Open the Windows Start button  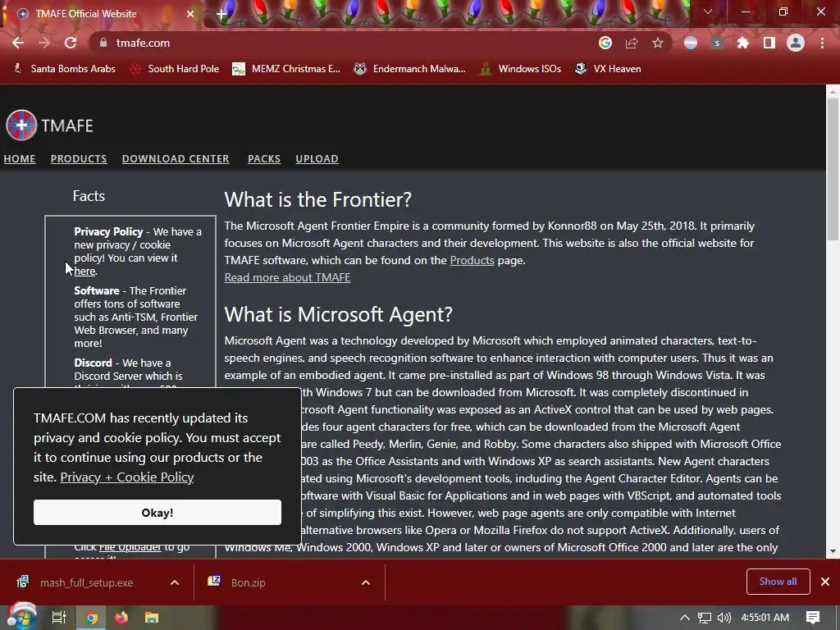pos(21,618)
